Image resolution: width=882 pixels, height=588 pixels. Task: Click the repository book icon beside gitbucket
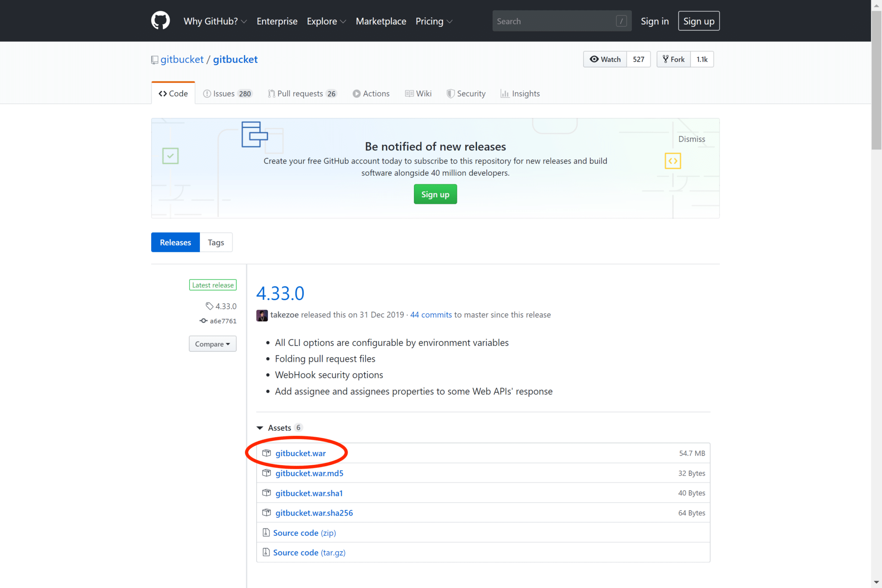pos(154,59)
